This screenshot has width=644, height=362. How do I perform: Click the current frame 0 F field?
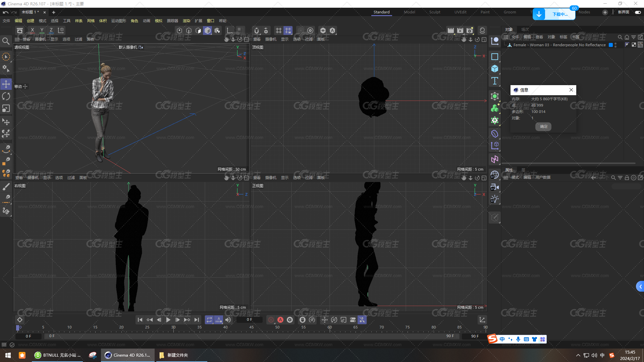coord(249,320)
